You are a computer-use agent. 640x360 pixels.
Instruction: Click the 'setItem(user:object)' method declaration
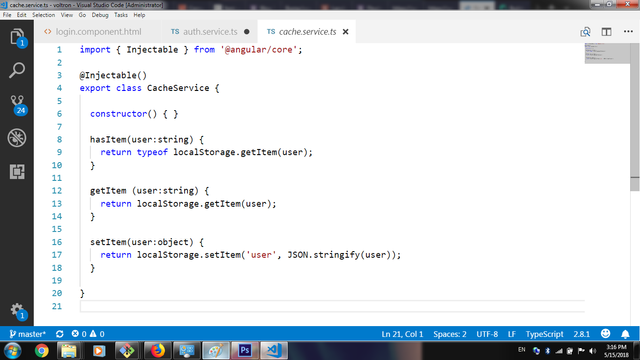(142, 242)
